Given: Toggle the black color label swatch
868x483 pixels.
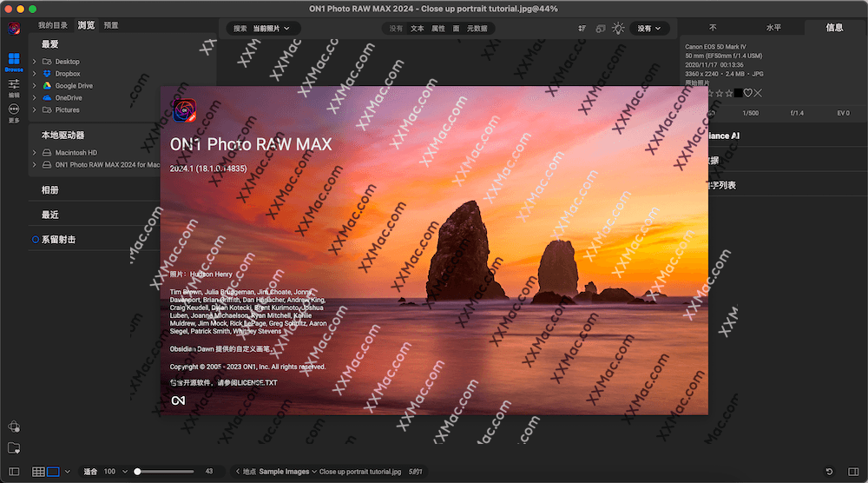Looking at the screenshot, I should click(739, 93).
